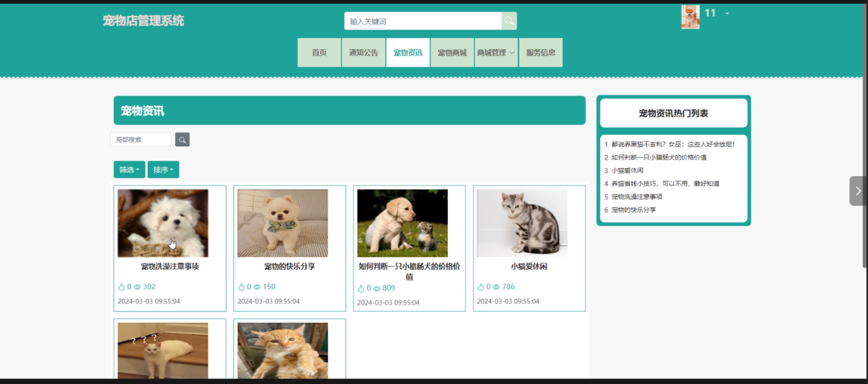Screen dimensions: 868x384
Task: Click the username 11 in header
Action: click(710, 13)
